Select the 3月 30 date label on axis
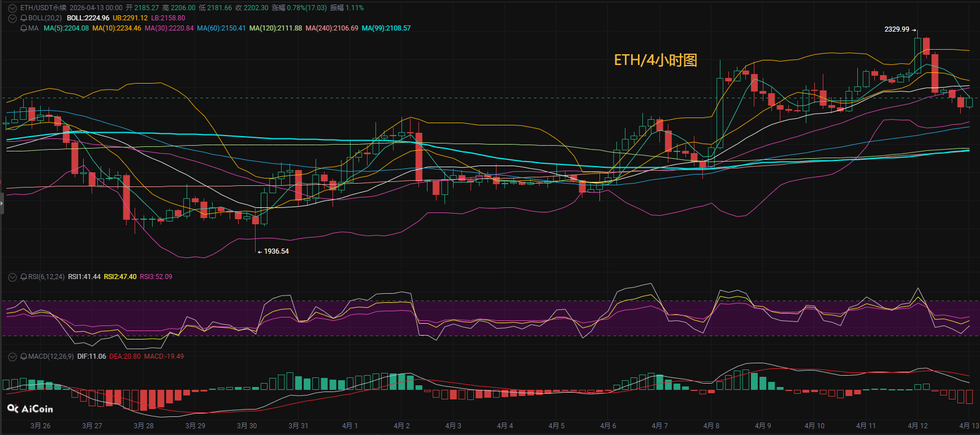The image size is (980, 435). click(247, 425)
